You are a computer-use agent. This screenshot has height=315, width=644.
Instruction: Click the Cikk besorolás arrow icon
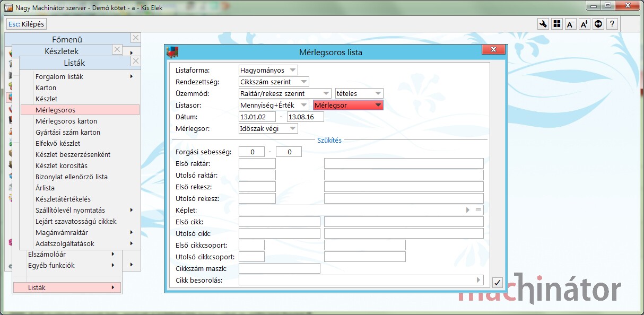click(478, 280)
